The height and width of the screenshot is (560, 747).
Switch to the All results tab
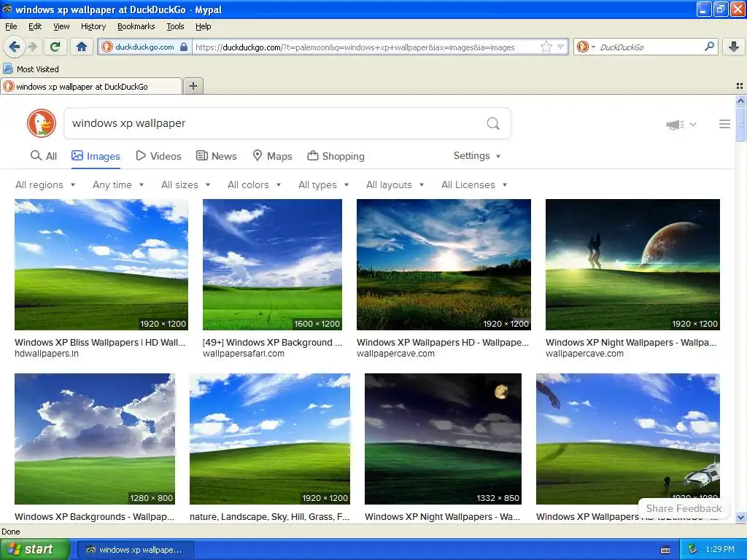tap(43, 156)
